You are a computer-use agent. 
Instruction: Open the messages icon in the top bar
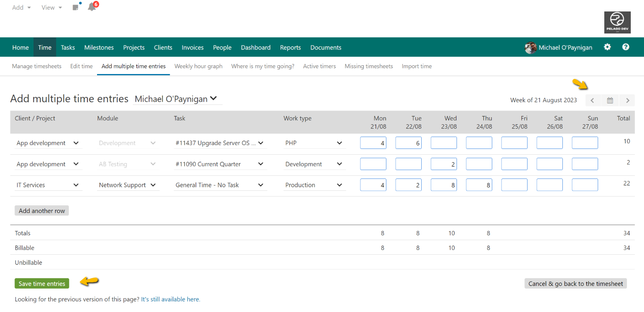click(x=75, y=7)
